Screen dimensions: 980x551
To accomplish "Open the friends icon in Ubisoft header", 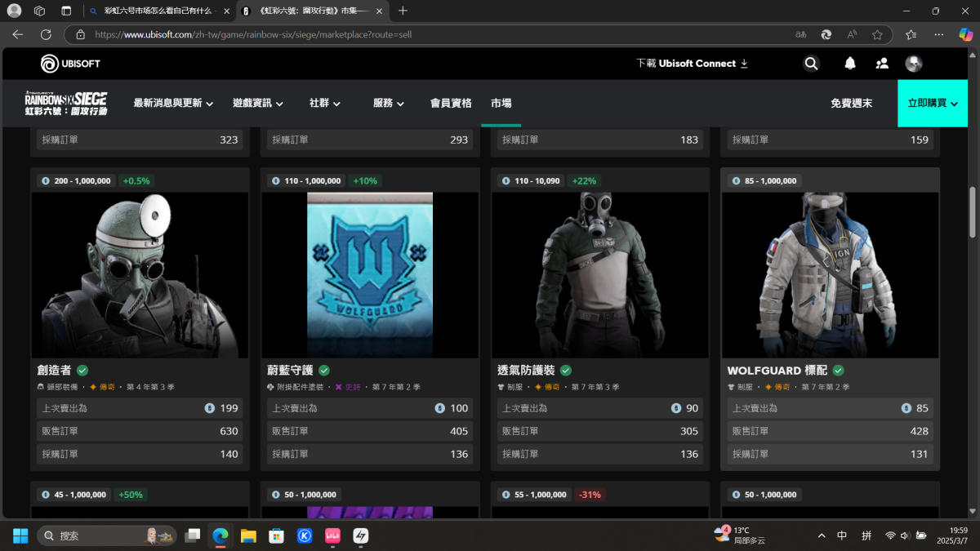I will (882, 64).
